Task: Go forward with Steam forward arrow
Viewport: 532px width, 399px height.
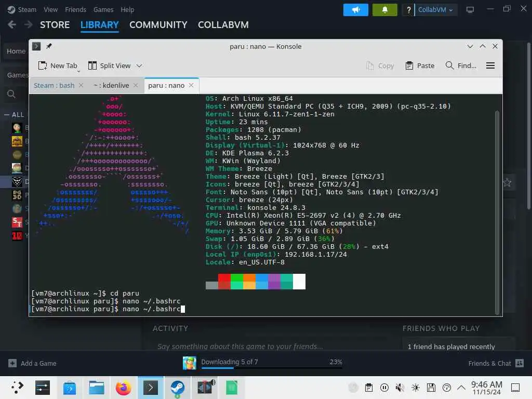Action: tap(28, 24)
